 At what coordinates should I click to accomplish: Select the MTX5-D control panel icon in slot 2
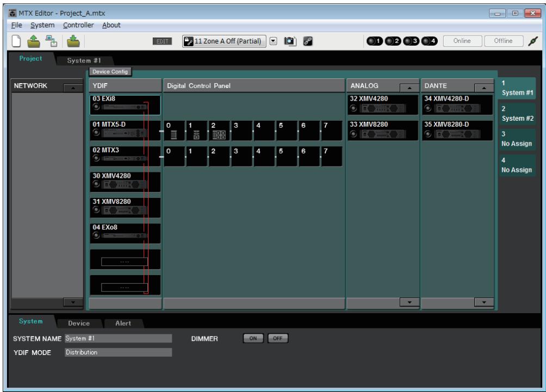pos(219,135)
